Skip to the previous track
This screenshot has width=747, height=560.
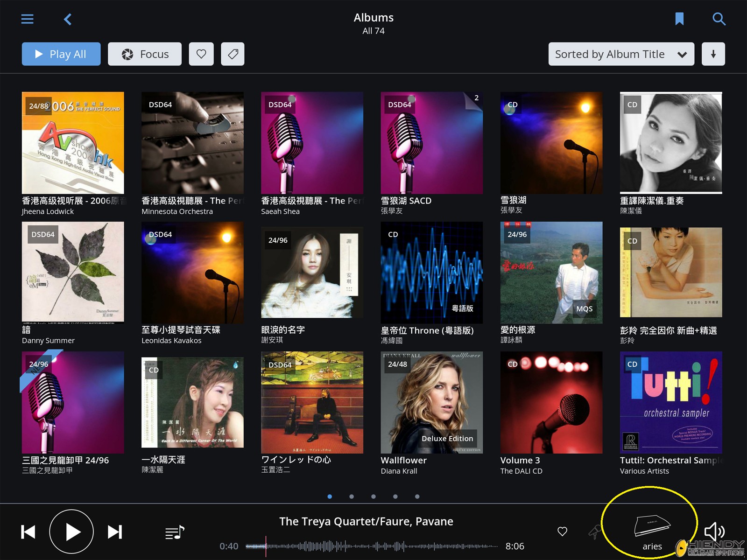tap(28, 532)
